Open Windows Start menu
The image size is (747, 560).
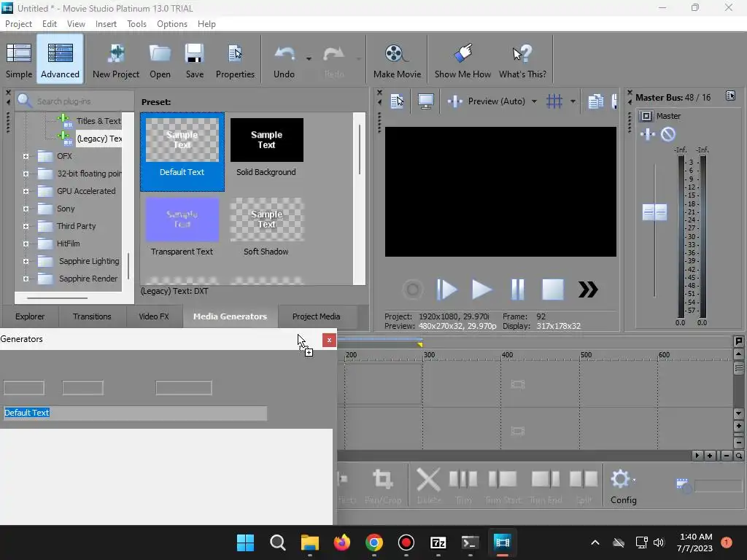point(245,542)
